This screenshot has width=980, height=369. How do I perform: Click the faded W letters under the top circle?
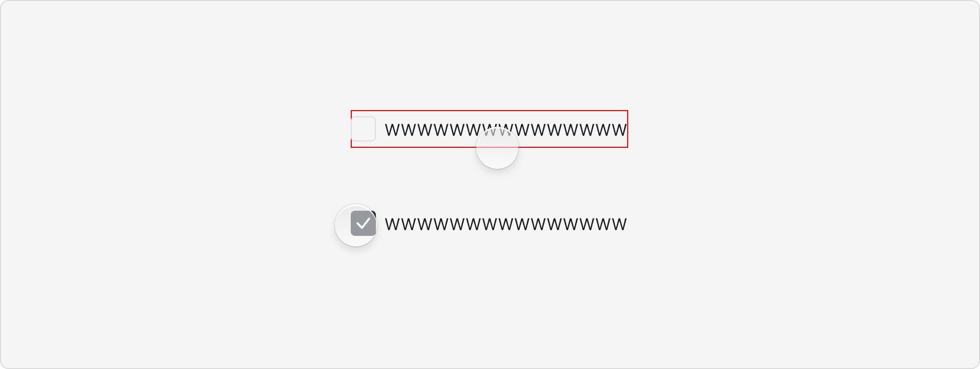pos(497,131)
